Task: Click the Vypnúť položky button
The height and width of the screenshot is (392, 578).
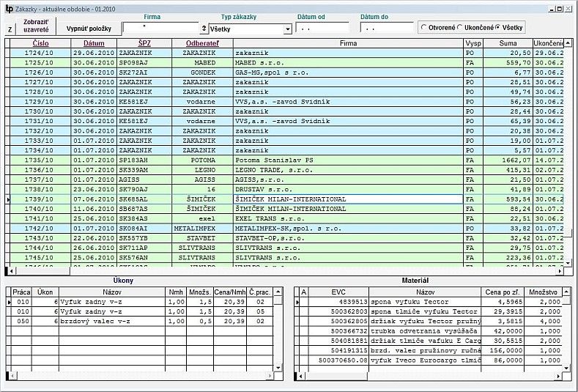Action: coord(89,29)
